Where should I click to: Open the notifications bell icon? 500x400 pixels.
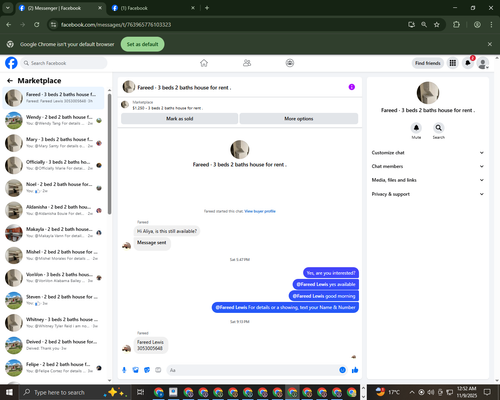point(468,63)
